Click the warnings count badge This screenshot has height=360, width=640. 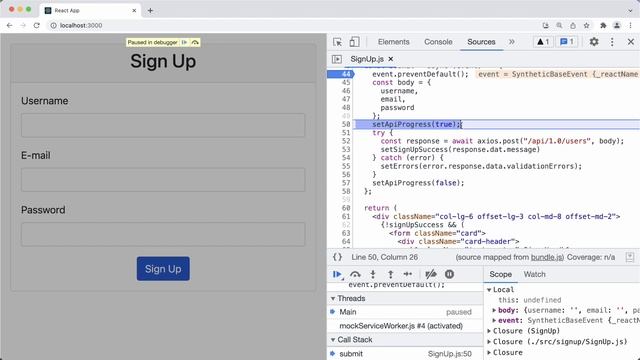point(543,42)
